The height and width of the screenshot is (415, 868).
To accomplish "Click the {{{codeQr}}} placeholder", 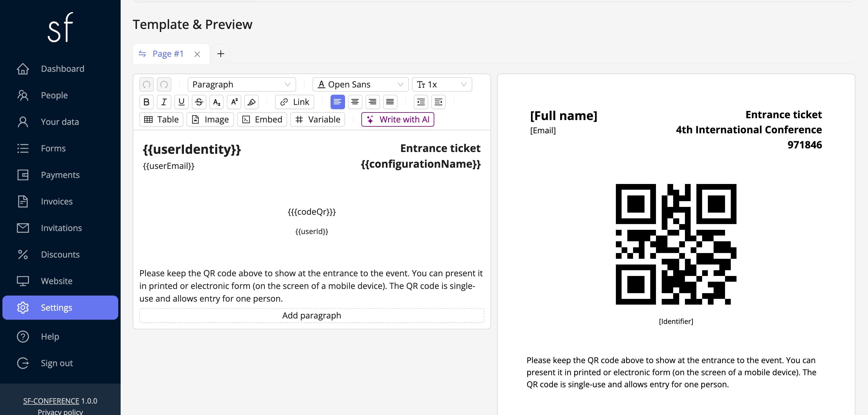I will pyautogui.click(x=312, y=211).
